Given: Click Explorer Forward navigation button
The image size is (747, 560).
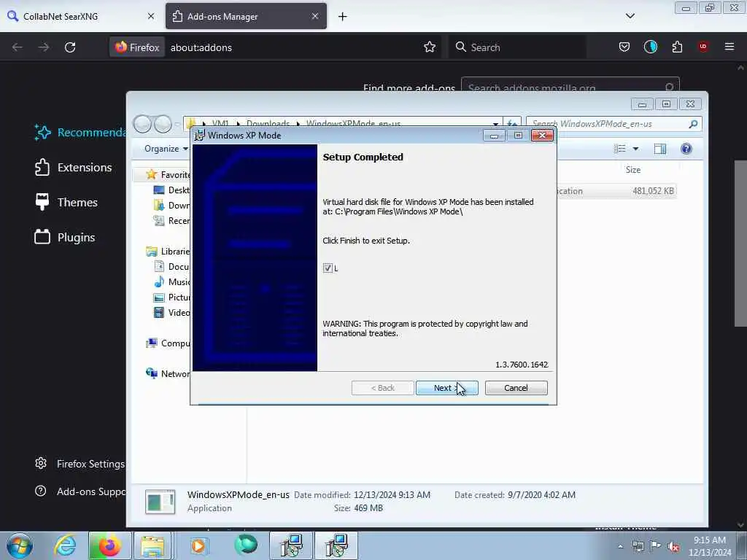Looking at the screenshot, I should coord(163,124).
